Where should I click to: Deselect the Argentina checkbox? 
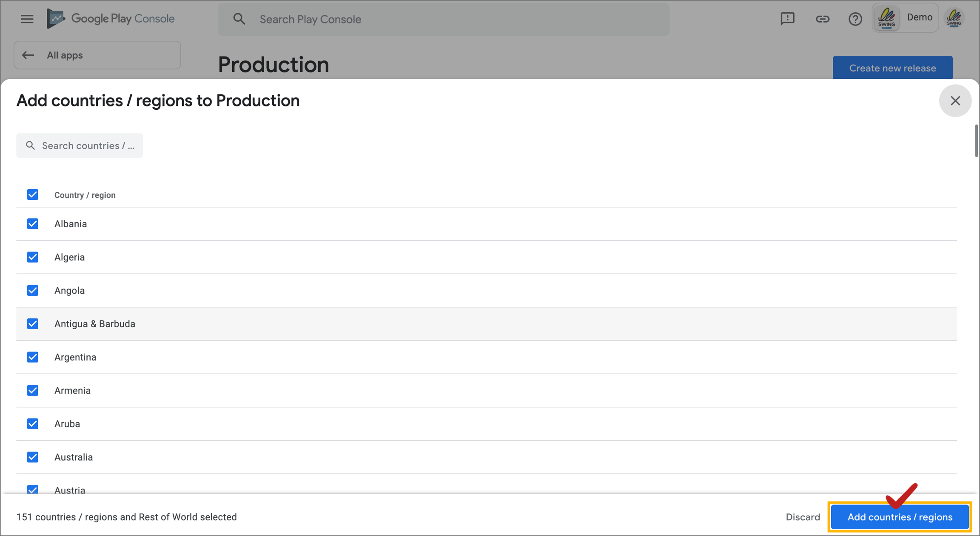click(33, 357)
